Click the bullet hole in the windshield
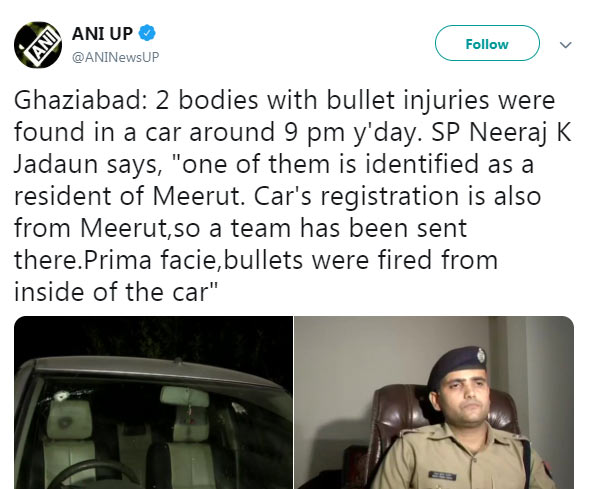The image size is (589, 489). click(x=60, y=395)
